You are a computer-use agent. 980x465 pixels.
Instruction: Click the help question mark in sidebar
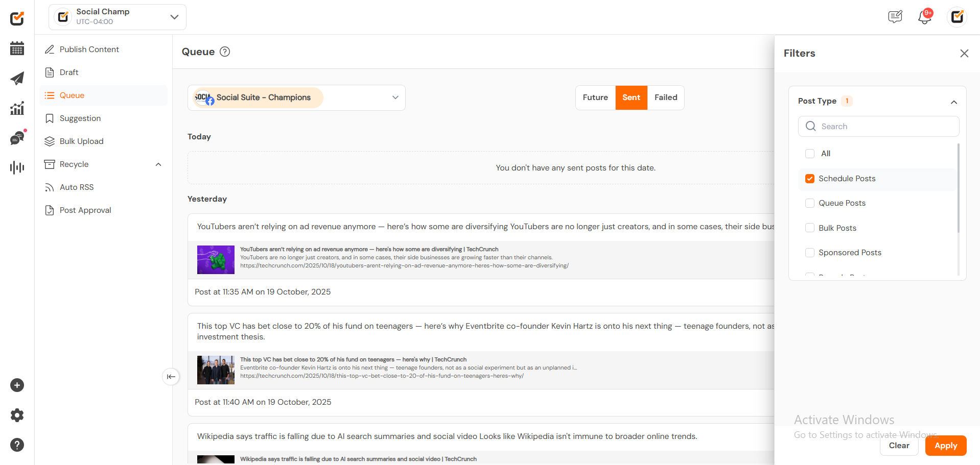pyautogui.click(x=17, y=445)
